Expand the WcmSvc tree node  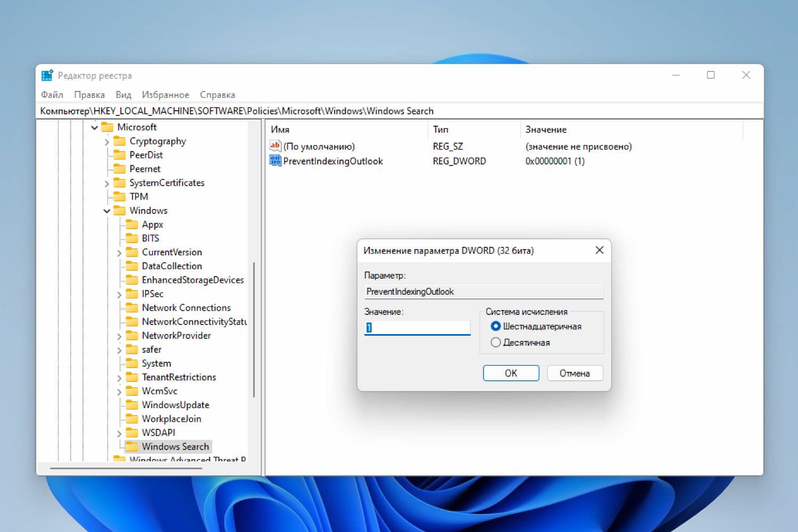point(119,392)
